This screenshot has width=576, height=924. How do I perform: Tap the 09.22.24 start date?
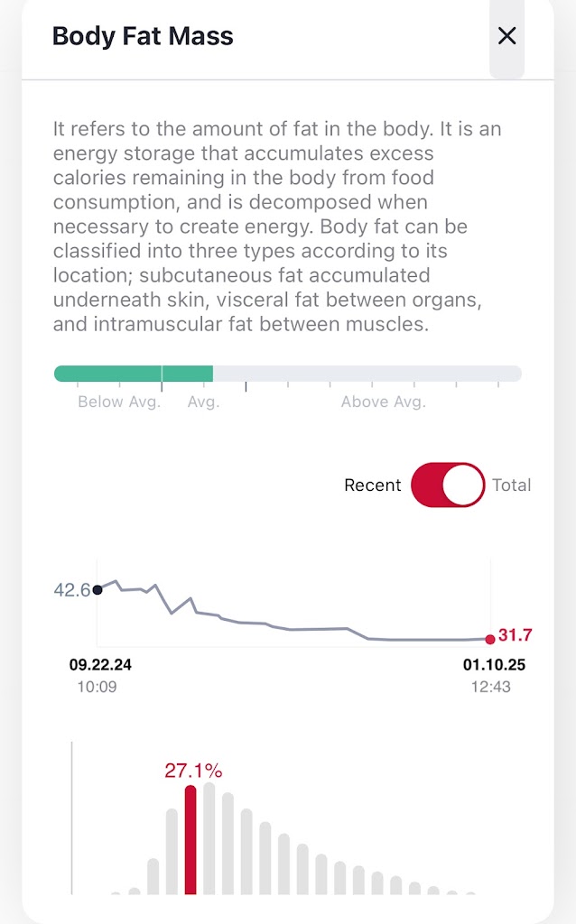[x=100, y=666]
